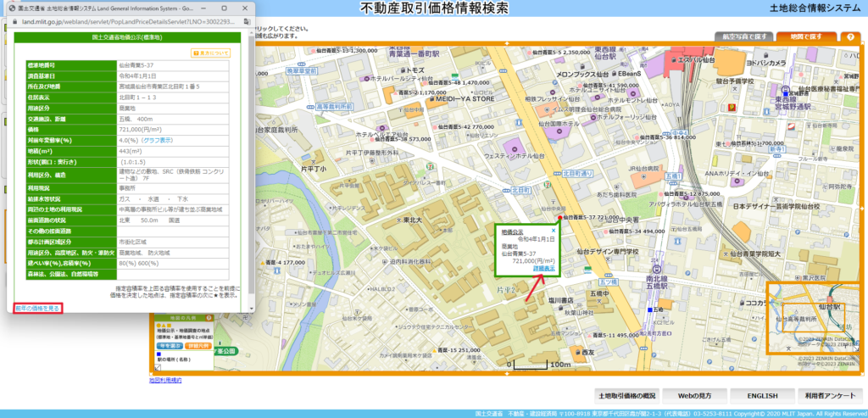Image resolution: width=868 pixels, height=418 pixels.
Task: Select the 地図で探す tab
Action: coord(806,36)
